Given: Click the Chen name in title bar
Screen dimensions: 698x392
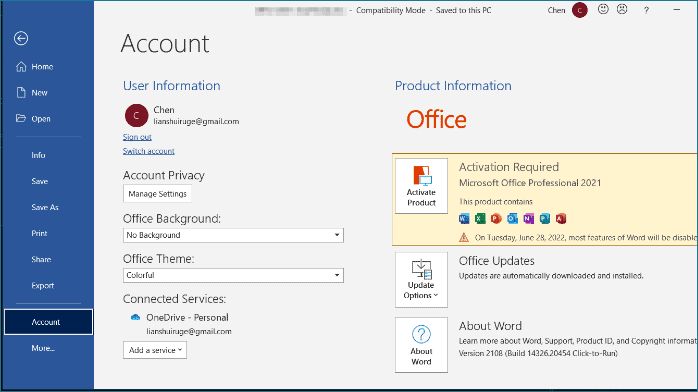Looking at the screenshot, I should coord(556,10).
